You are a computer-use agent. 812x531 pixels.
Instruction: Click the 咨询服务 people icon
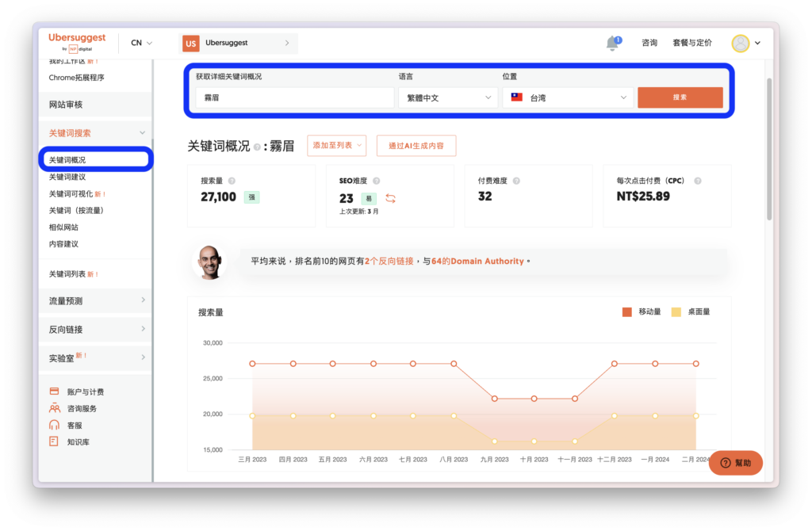pos(55,408)
